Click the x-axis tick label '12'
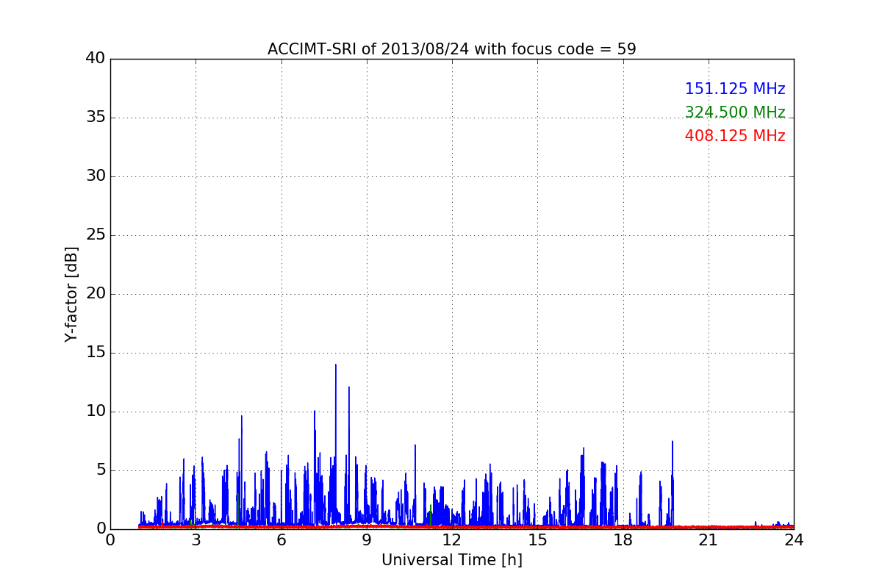 pyautogui.click(x=452, y=540)
